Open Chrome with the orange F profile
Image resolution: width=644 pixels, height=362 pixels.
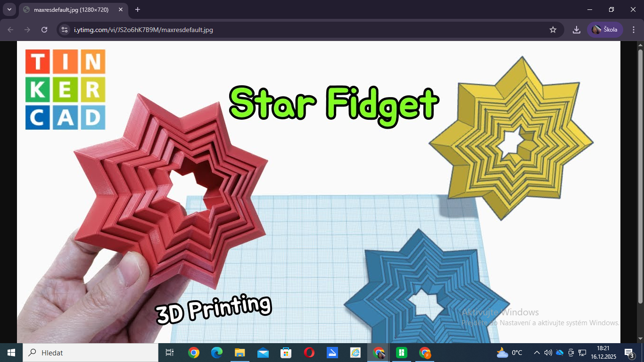point(425,353)
